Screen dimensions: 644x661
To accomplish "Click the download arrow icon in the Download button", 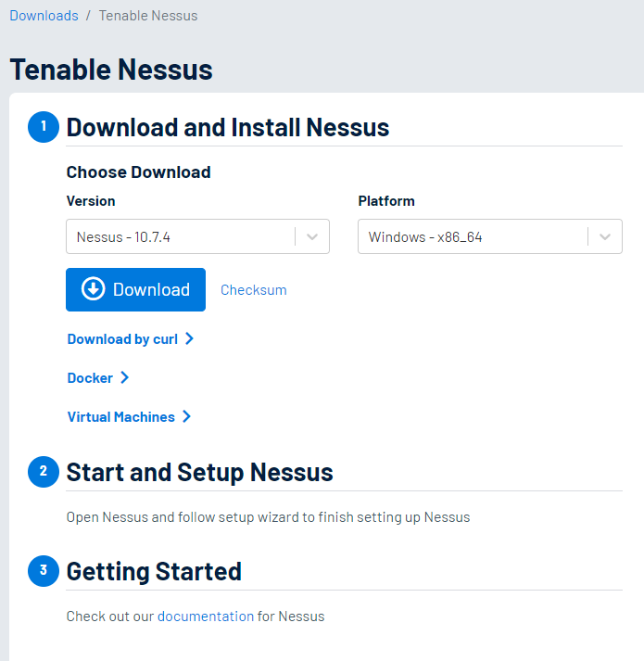I will [94, 289].
